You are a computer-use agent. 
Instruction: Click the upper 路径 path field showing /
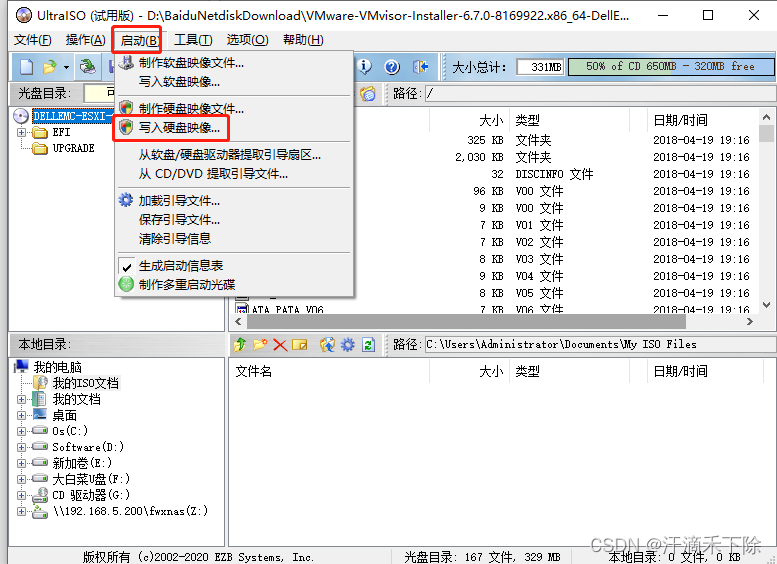[601, 93]
